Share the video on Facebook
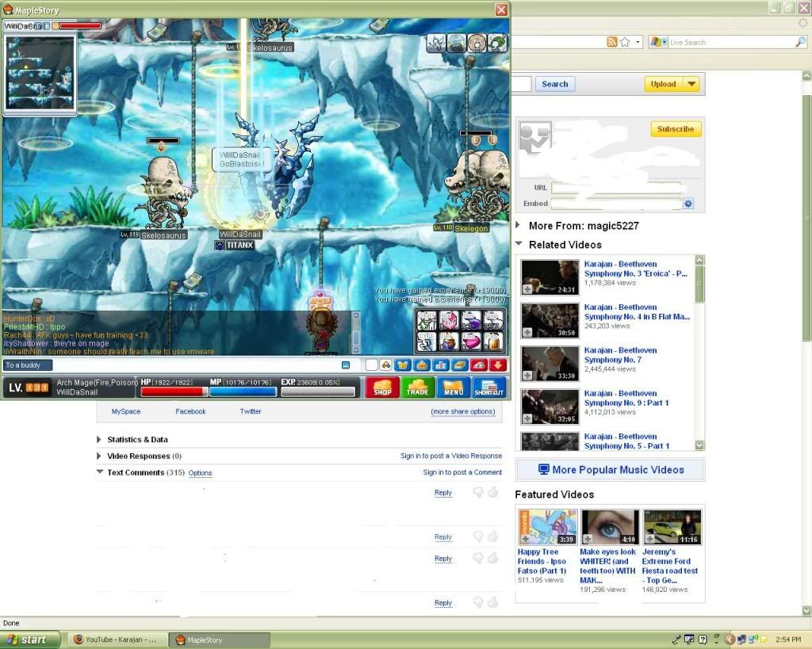The image size is (812, 649). [190, 411]
